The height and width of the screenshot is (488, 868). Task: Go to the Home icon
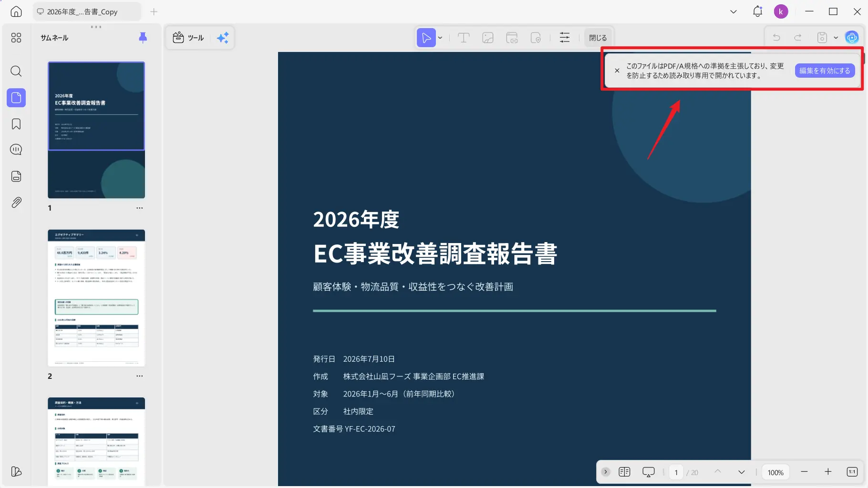coord(16,11)
